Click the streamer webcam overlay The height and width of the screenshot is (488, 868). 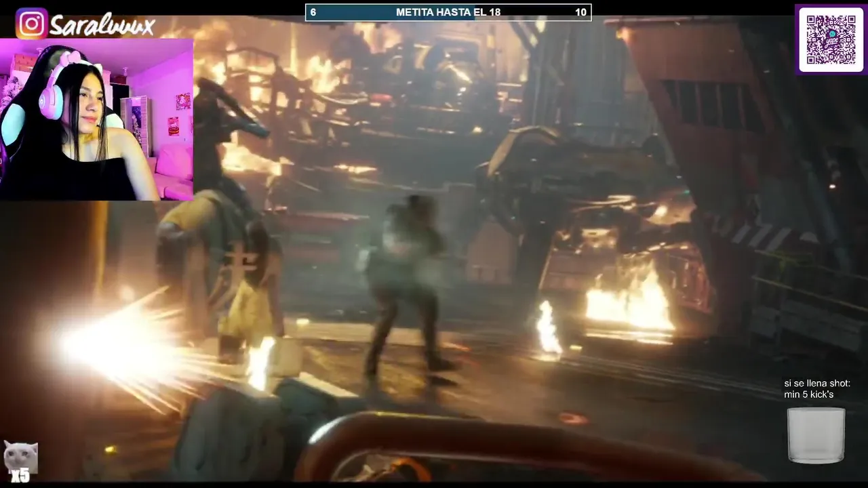tap(96, 119)
